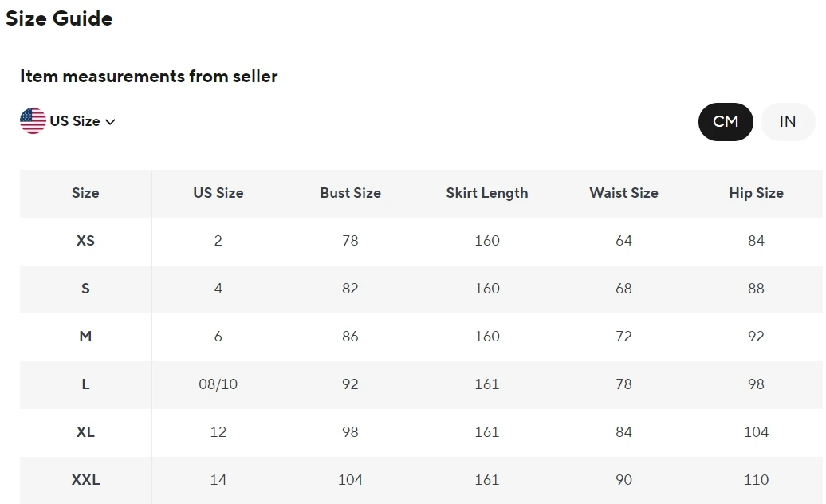
Task: Switch measurements to IN
Action: (788, 121)
